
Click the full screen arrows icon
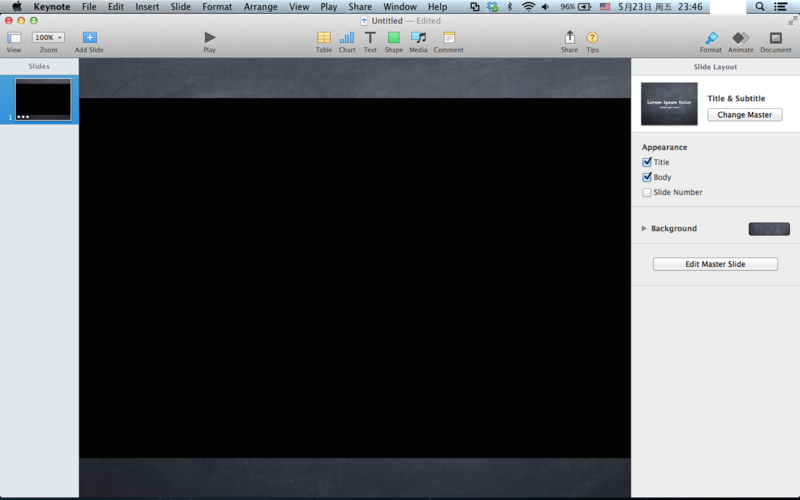[792, 20]
